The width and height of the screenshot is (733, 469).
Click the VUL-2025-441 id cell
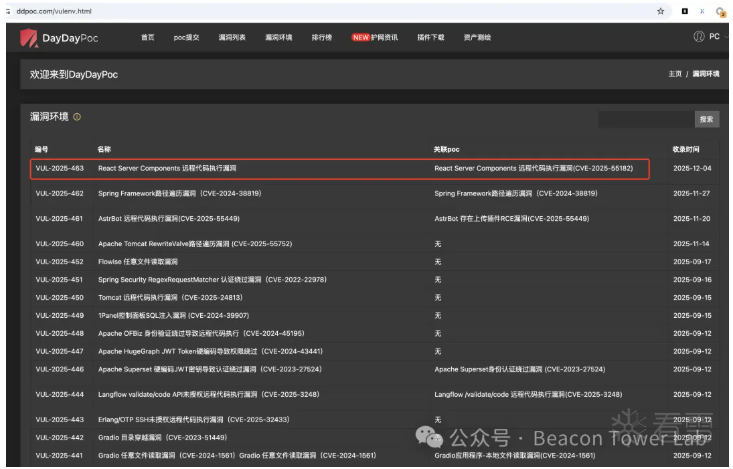tap(59, 455)
